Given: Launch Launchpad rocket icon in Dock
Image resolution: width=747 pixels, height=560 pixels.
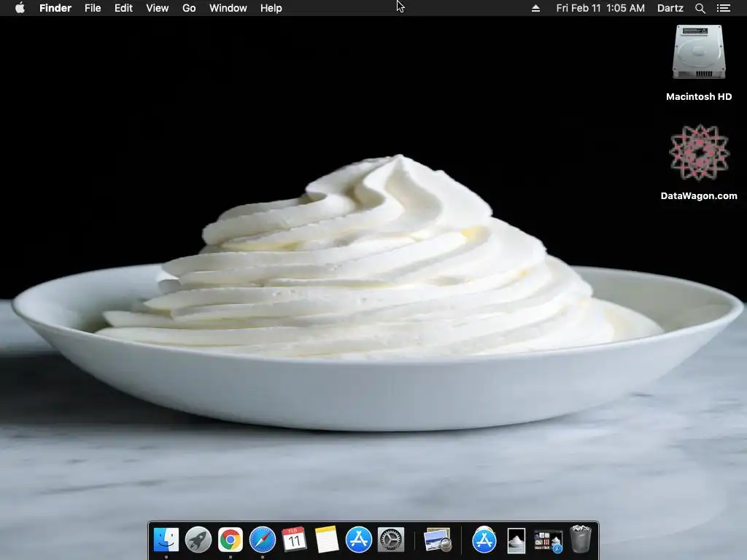Looking at the screenshot, I should tap(198, 540).
